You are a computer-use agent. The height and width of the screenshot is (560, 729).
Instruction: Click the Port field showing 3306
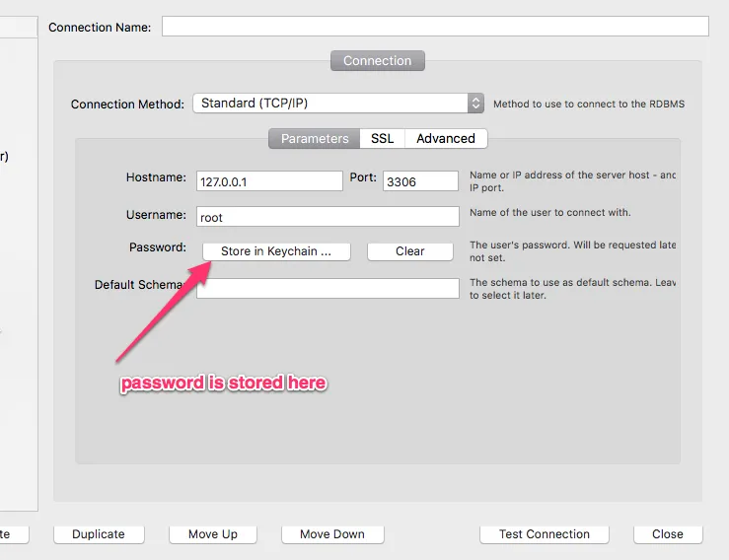[420, 181]
